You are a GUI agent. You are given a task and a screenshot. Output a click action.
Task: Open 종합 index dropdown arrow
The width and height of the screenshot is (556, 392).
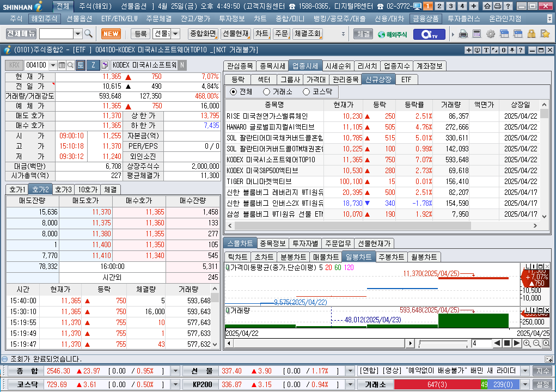point(175,371)
